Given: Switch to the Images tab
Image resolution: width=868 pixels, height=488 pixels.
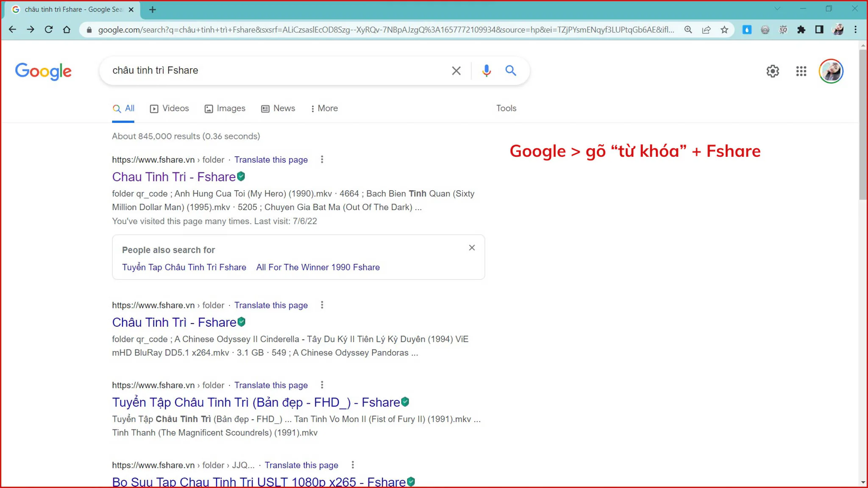Looking at the screenshot, I should 225,108.
